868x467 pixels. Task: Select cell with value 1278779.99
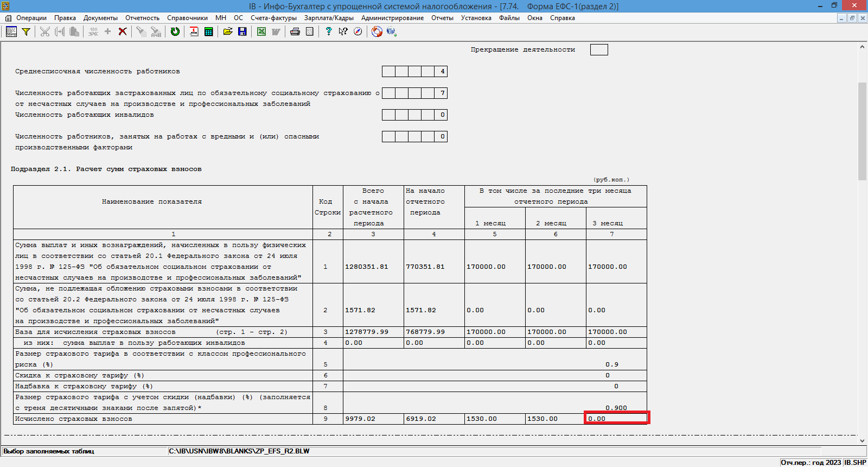tap(373, 332)
